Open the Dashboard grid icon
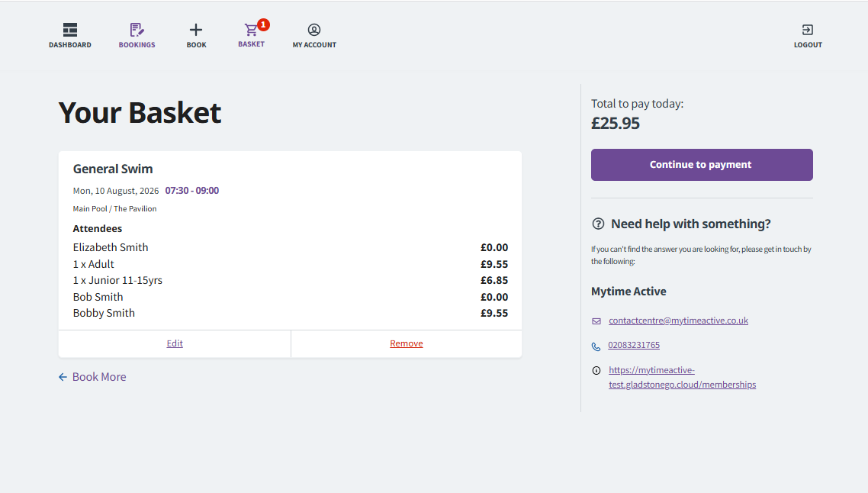The width and height of the screenshot is (868, 493). 69,29
